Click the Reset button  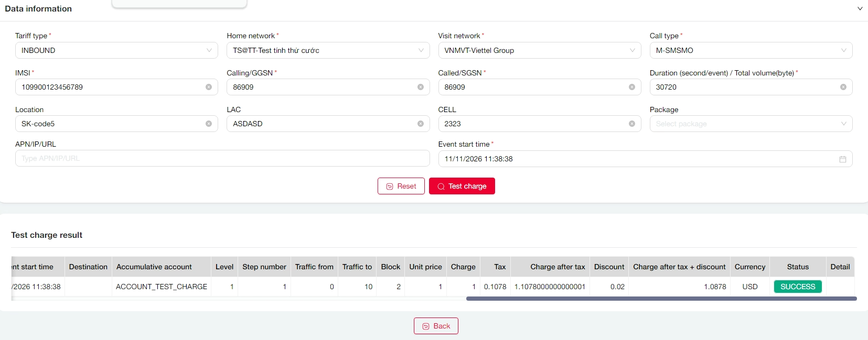click(401, 186)
